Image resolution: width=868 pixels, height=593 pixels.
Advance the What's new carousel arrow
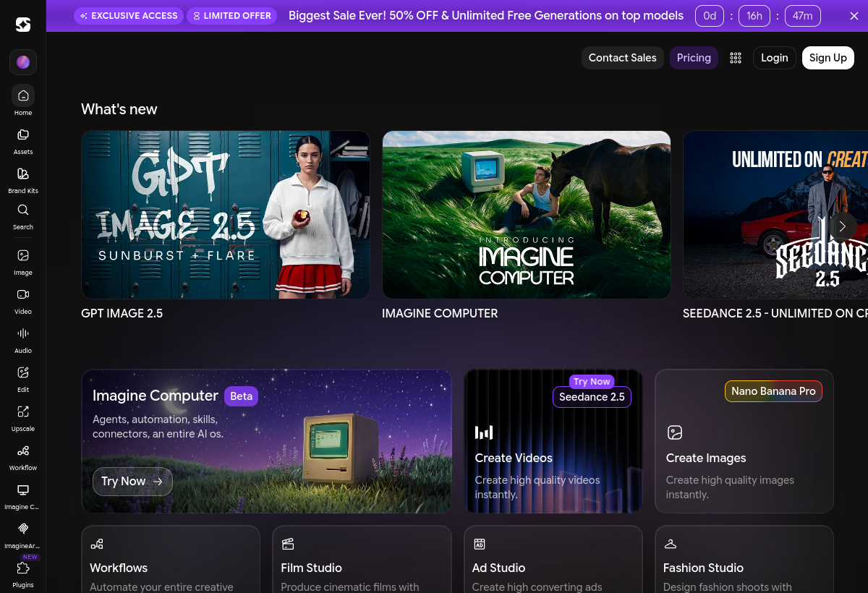pyautogui.click(x=843, y=226)
